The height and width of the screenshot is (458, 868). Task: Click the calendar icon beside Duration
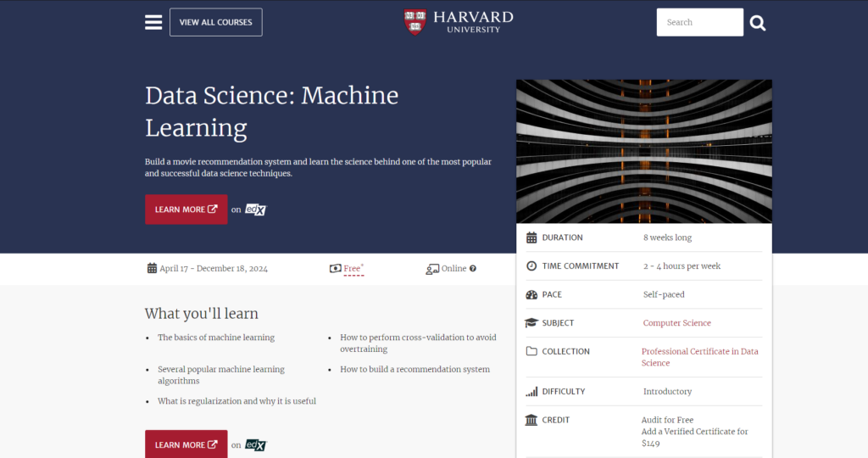coord(531,237)
